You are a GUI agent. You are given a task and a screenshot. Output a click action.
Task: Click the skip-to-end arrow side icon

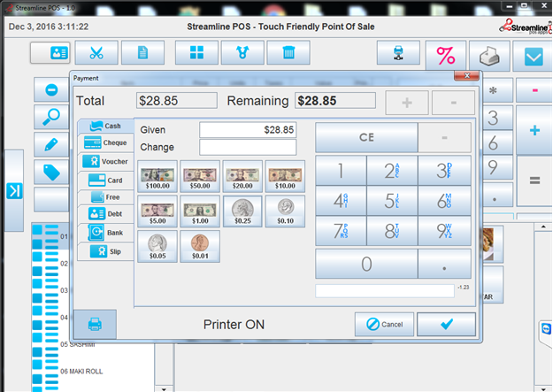pyautogui.click(x=14, y=191)
